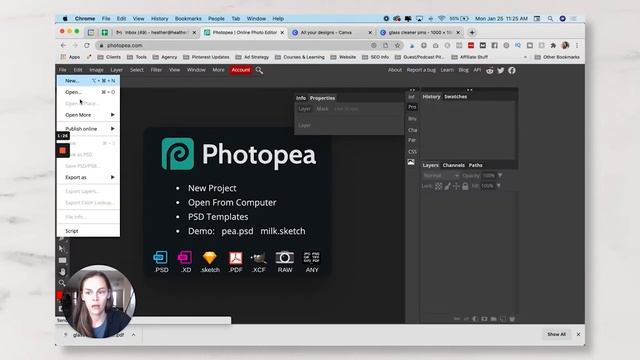Reload the page in Chrome
The image size is (640, 360).
[x=87, y=45]
